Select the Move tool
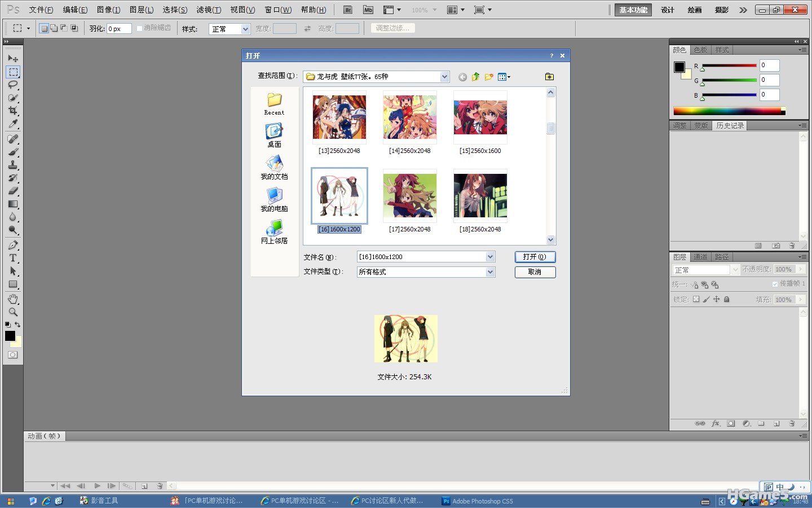Screen dimensions: 812x508 tap(13, 58)
